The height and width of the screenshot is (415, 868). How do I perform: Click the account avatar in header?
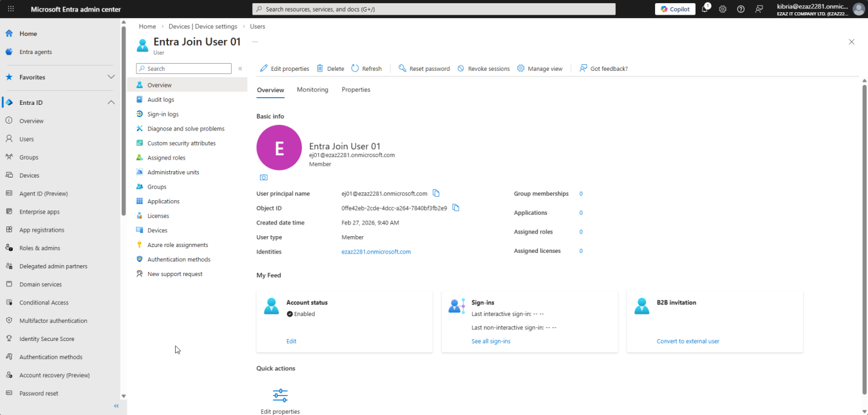(858, 9)
